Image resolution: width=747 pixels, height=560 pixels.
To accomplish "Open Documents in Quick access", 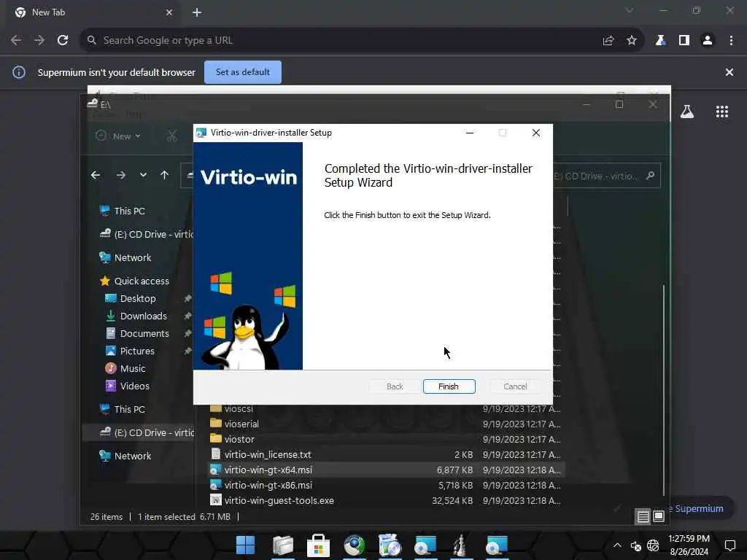I will click(x=137, y=333).
